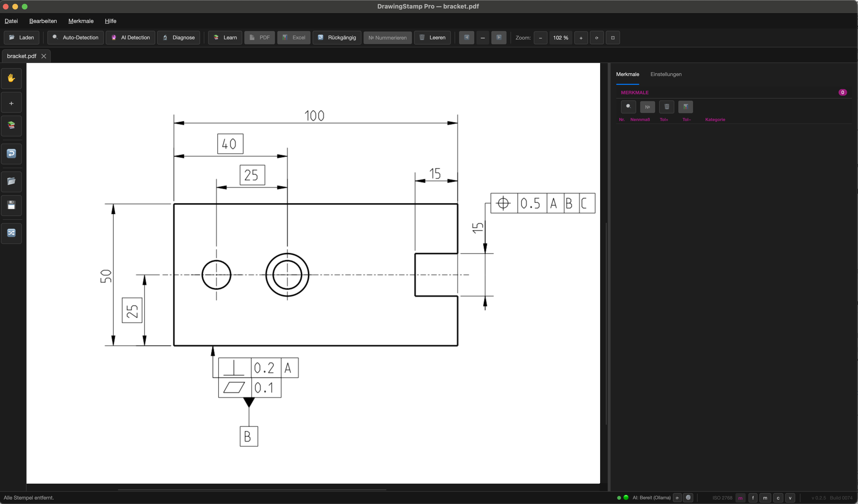The width and height of the screenshot is (858, 504).
Task: Click the datum B box on the drawing
Action: point(249,436)
